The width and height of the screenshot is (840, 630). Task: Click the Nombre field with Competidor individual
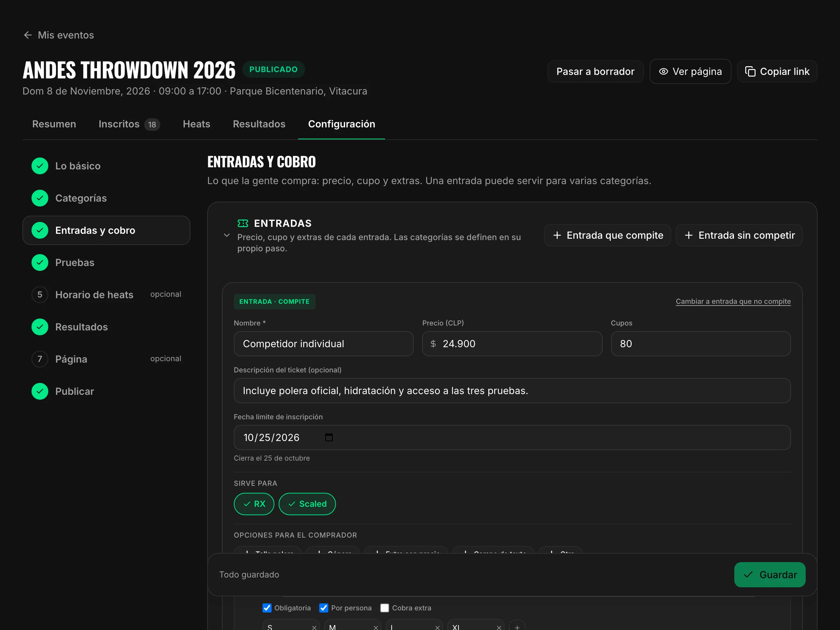[x=323, y=344]
